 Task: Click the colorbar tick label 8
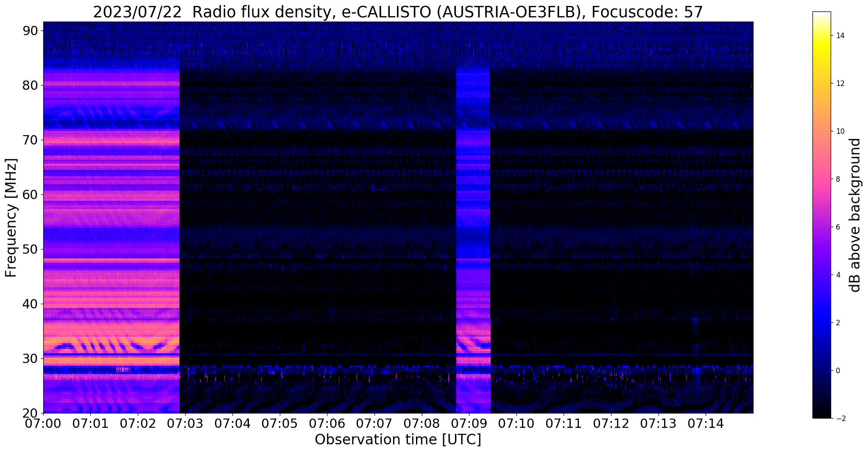pyautogui.click(x=837, y=179)
